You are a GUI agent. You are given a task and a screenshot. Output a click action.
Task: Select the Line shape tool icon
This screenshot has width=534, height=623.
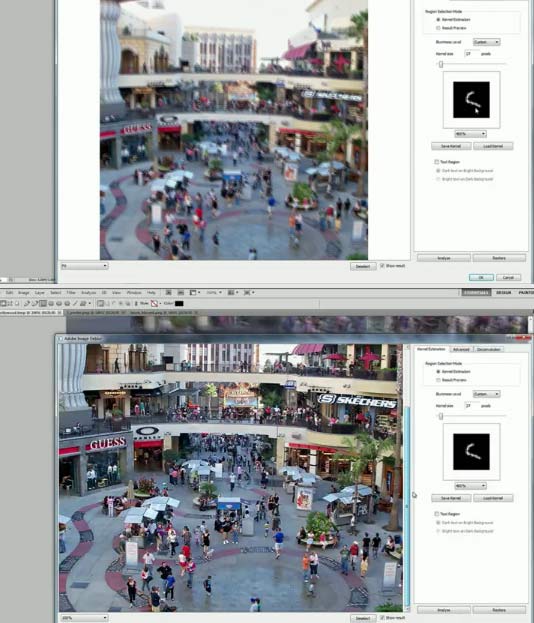coord(75,304)
